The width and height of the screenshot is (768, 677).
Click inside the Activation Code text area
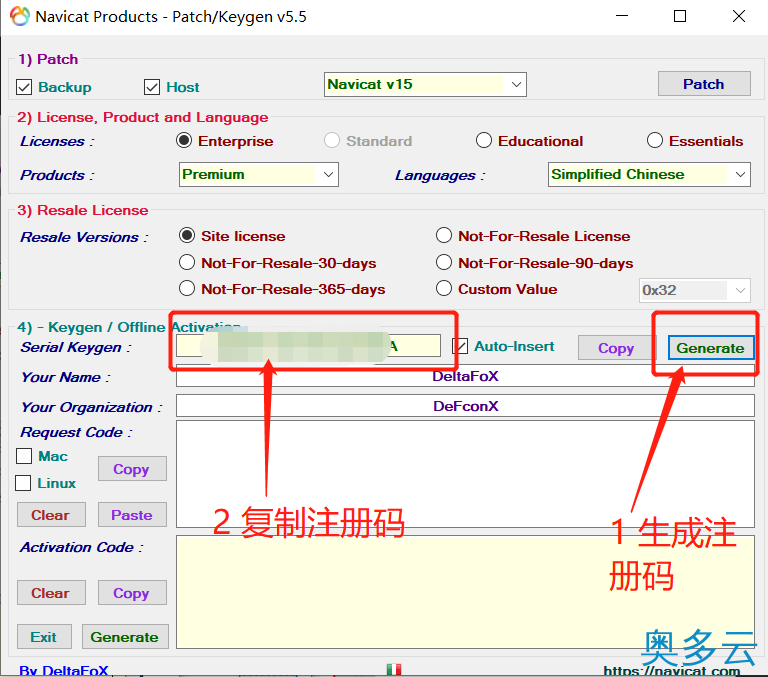coord(465,592)
